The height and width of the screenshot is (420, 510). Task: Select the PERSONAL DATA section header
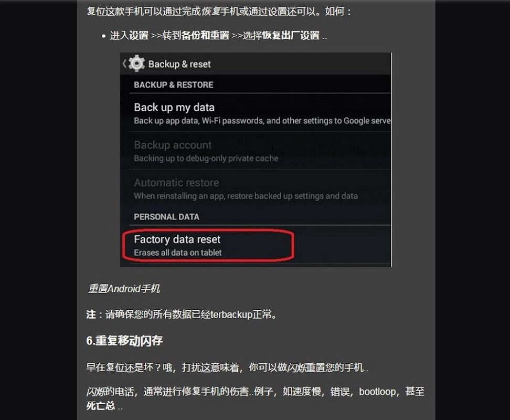[x=166, y=217]
